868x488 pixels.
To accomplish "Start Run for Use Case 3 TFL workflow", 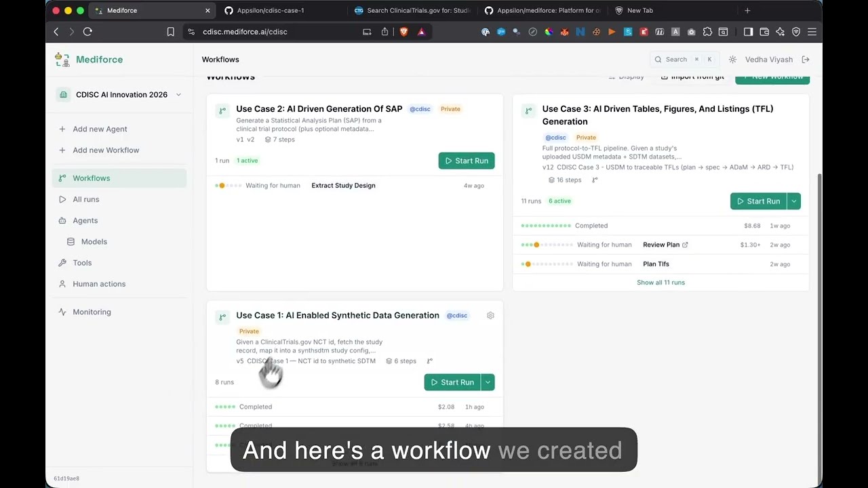I will [x=758, y=201].
